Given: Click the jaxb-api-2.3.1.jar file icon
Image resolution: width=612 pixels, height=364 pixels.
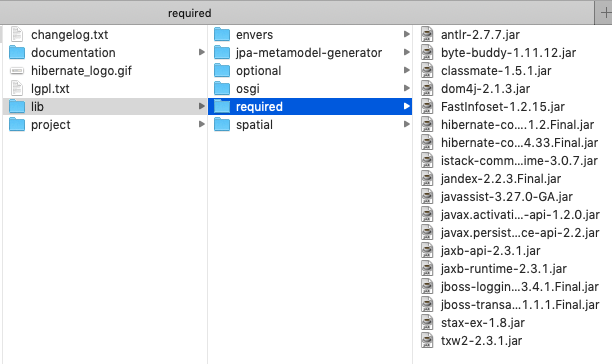Looking at the screenshot, I should click(x=427, y=250).
